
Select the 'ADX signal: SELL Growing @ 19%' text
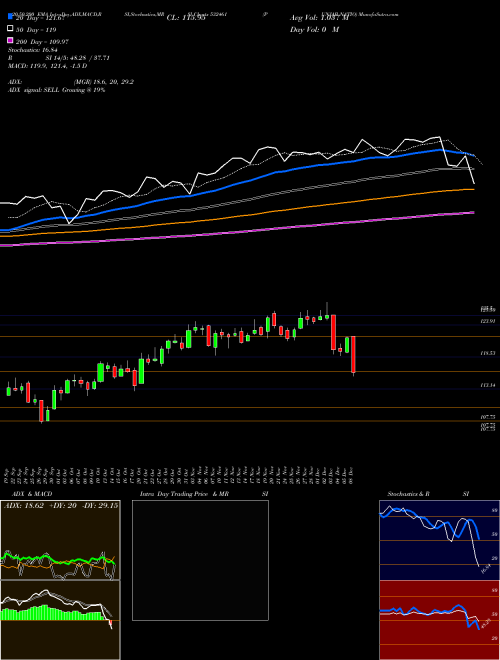[x=56, y=90]
